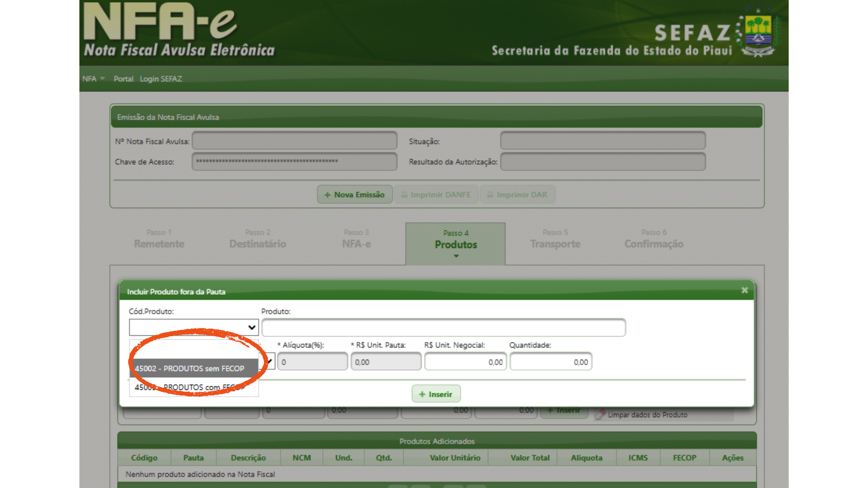The height and width of the screenshot is (488, 868).
Task: Click the Limpar dados do Produto eraser icon
Action: pyautogui.click(x=600, y=414)
